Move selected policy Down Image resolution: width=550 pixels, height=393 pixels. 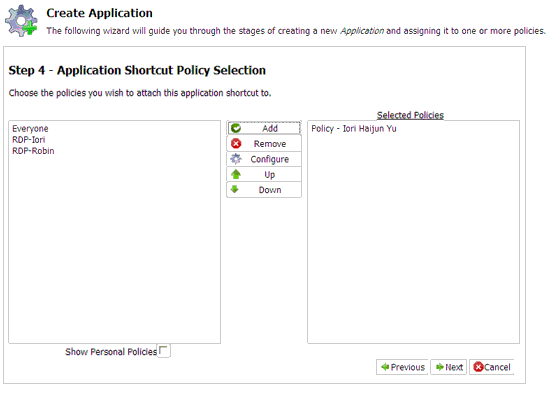(x=264, y=190)
